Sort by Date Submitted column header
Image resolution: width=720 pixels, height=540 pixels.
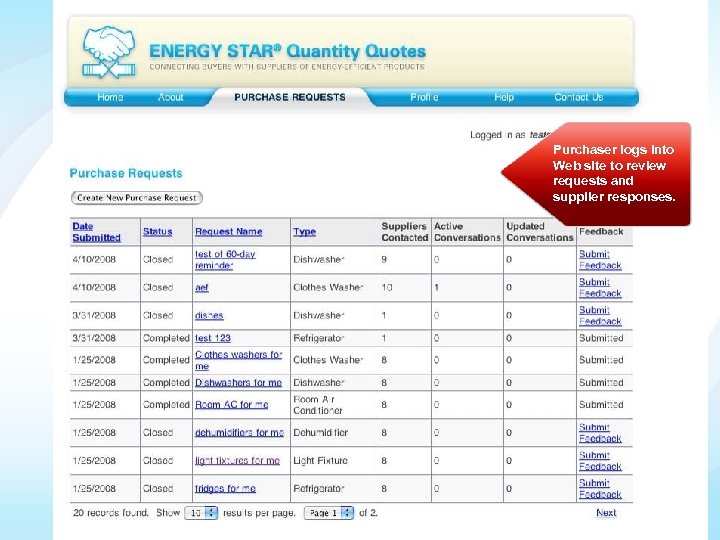click(96, 232)
